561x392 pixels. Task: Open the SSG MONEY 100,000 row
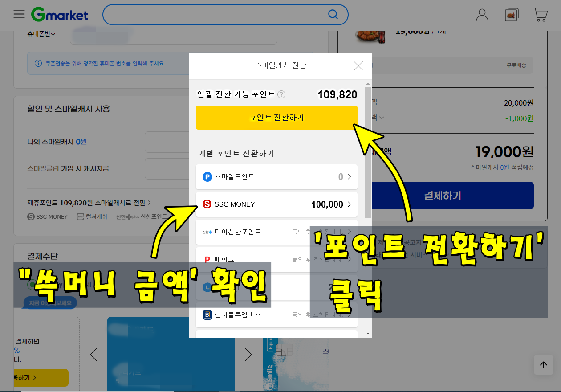[276, 204]
